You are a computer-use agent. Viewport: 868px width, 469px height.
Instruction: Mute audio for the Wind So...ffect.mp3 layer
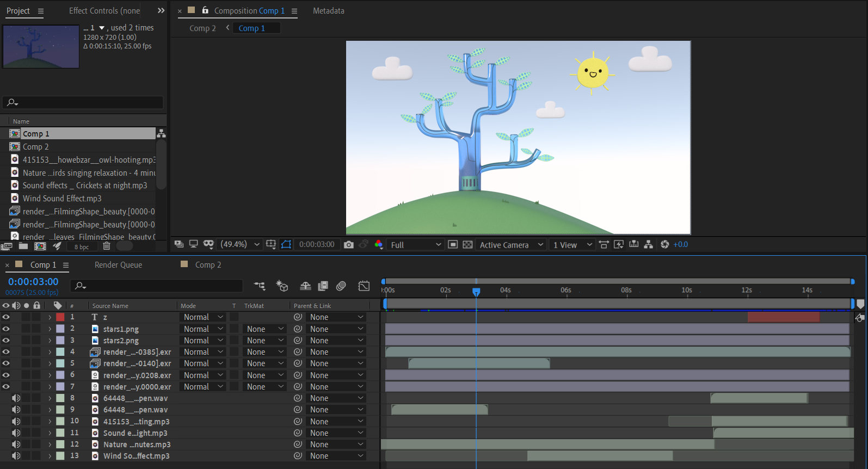coord(16,456)
